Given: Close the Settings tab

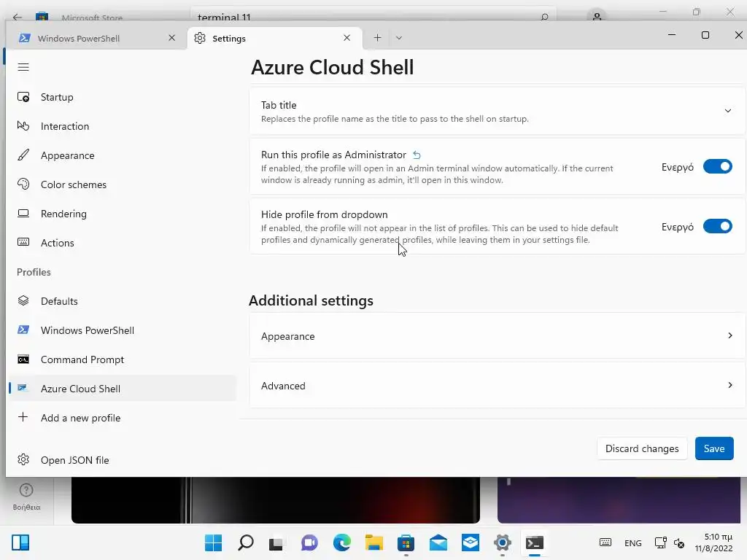Looking at the screenshot, I should click(x=347, y=38).
